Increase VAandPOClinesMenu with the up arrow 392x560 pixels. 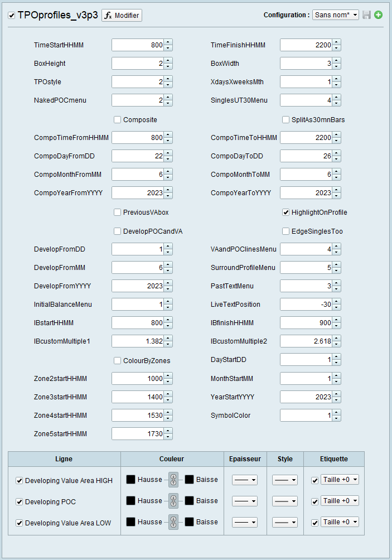pos(337,247)
